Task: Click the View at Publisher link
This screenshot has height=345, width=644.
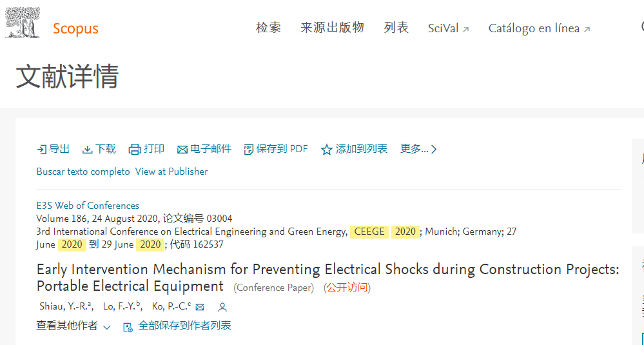Action: click(x=171, y=172)
